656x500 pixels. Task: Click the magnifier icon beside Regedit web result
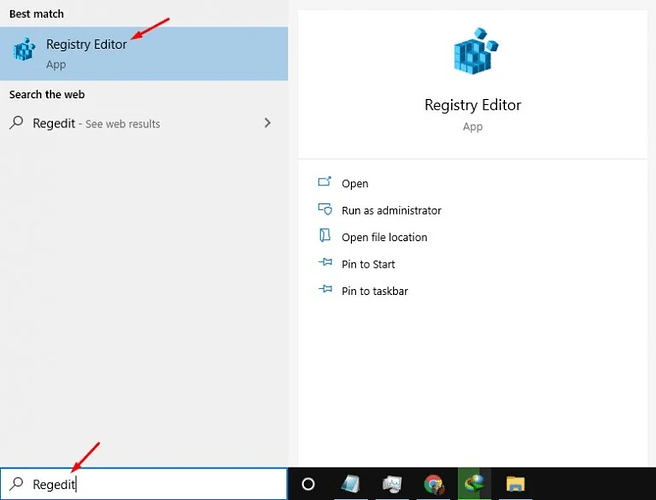[x=16, y=123]
